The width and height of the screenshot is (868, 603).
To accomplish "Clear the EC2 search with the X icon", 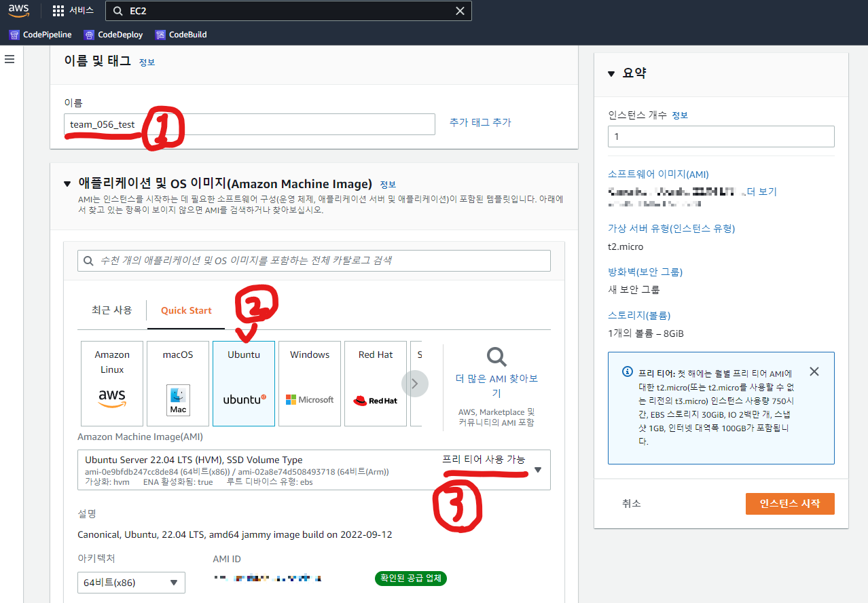I will point(460,11).
